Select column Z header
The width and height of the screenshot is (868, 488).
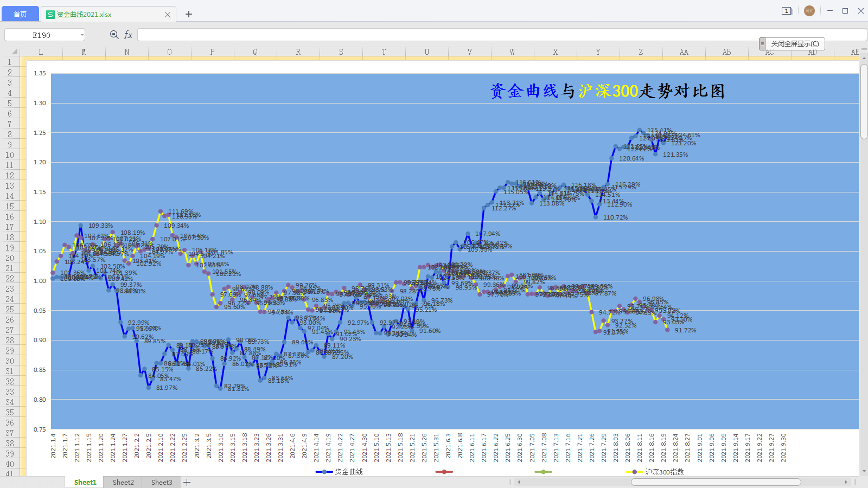[x=641, y=52]
